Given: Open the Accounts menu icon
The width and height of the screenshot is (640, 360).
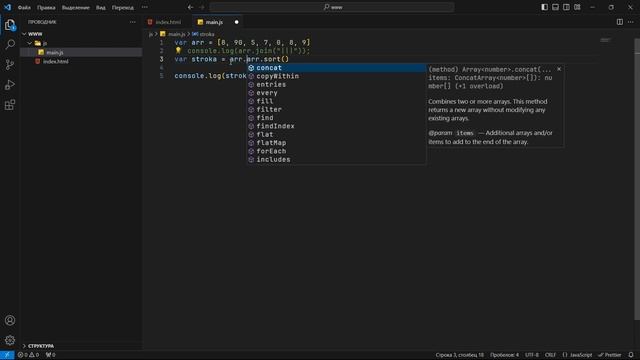Looking at the screenshot, I should point(10,320).
